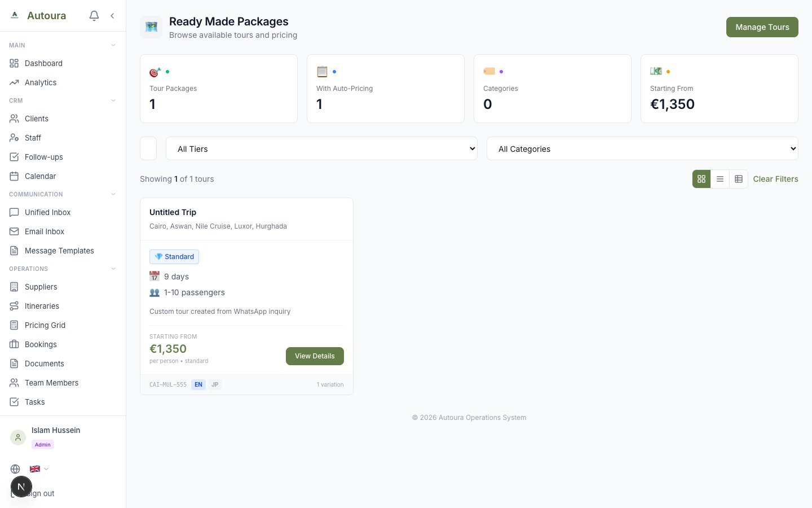Click the Standard tier badge
The image size is (812, 508).
[x=174, y=257]
